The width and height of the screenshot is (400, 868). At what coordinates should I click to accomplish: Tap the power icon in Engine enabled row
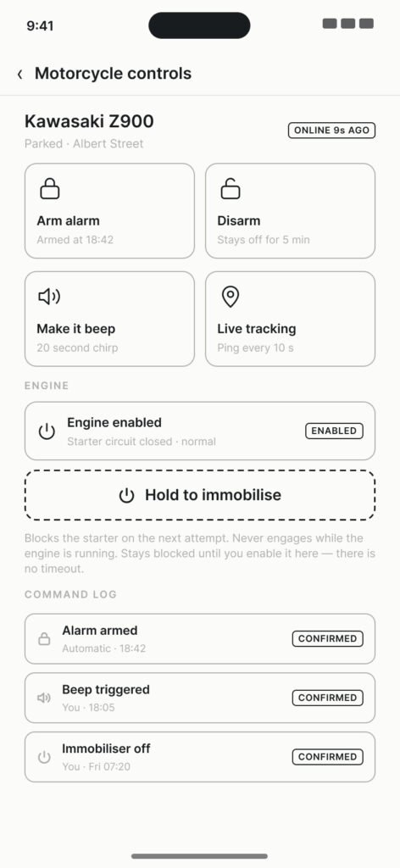(x=47, y=431)
